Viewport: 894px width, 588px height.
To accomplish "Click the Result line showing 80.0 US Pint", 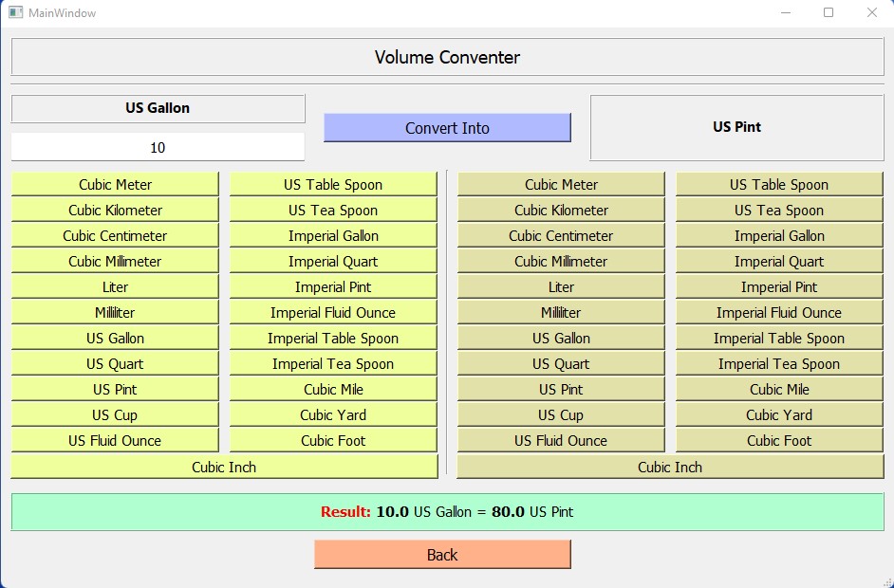I will coord(448,511).
